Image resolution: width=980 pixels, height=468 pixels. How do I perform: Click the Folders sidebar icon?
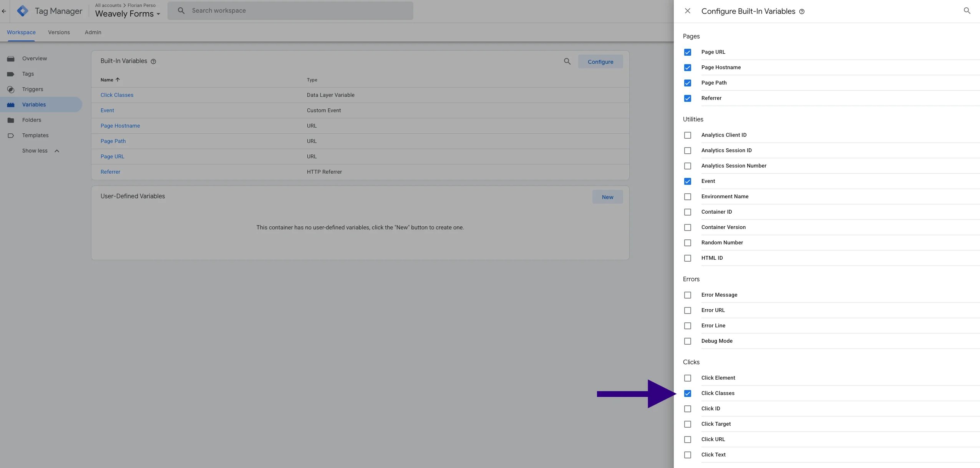click(x=11, y=120)
